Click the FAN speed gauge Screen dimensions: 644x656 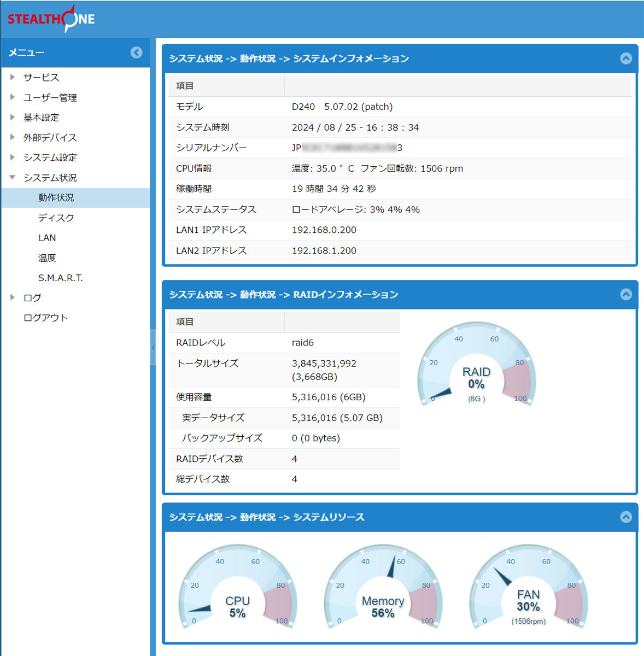tap(528, 587)
